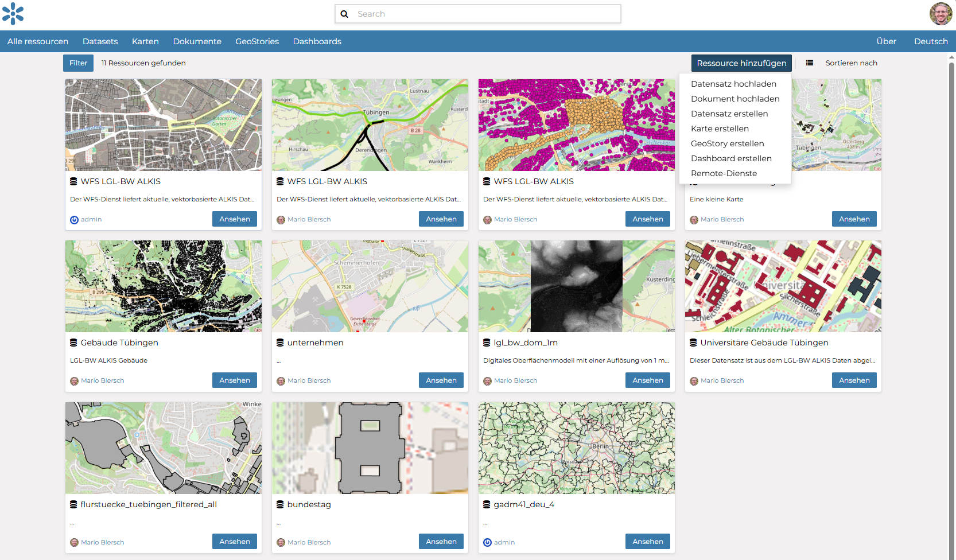
Task: Choose GeoStory erstellen menu entry
Action: pos(727,143)
